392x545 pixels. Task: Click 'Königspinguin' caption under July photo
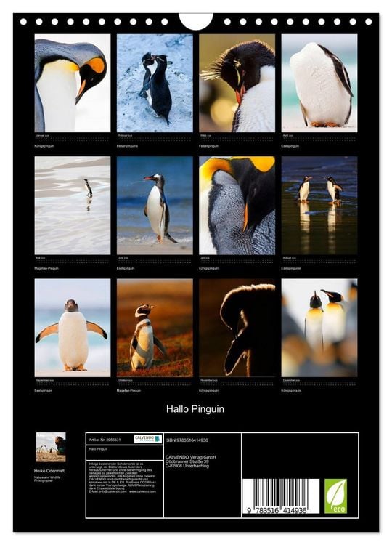209,268
